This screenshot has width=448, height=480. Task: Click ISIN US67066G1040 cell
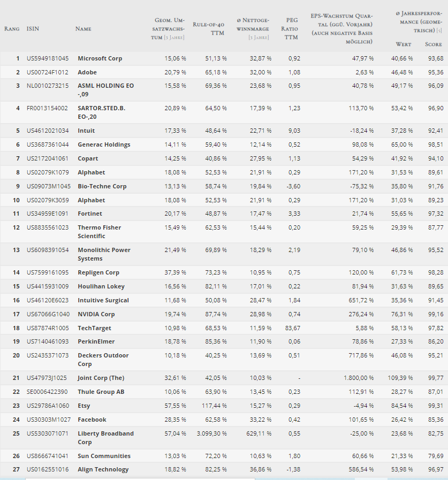[x=48, y=315]
